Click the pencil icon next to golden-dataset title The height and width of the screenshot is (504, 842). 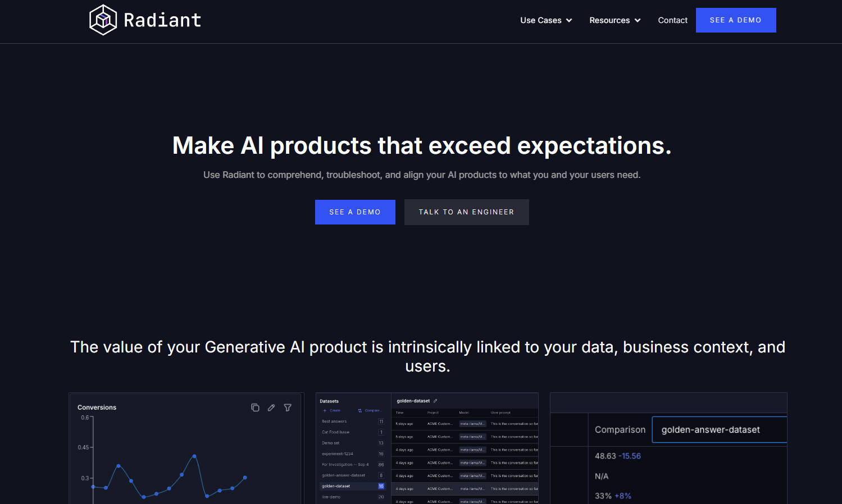pos(435,401)
